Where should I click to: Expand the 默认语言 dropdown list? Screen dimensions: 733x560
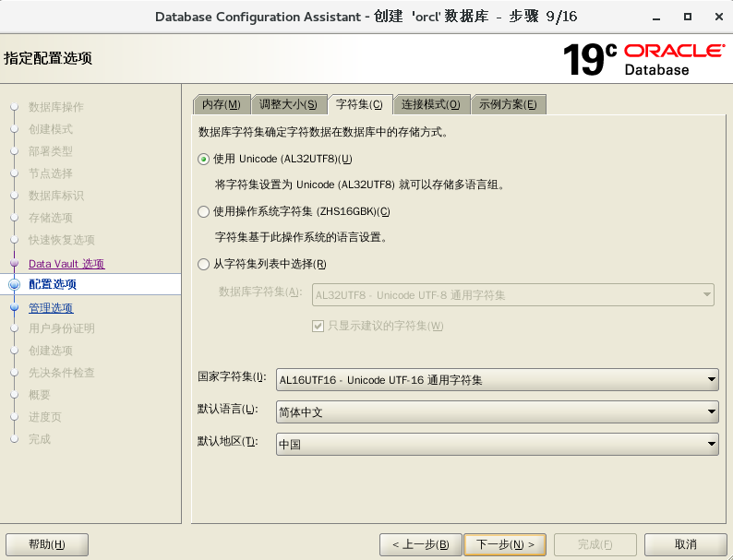(x=497, y=412)
